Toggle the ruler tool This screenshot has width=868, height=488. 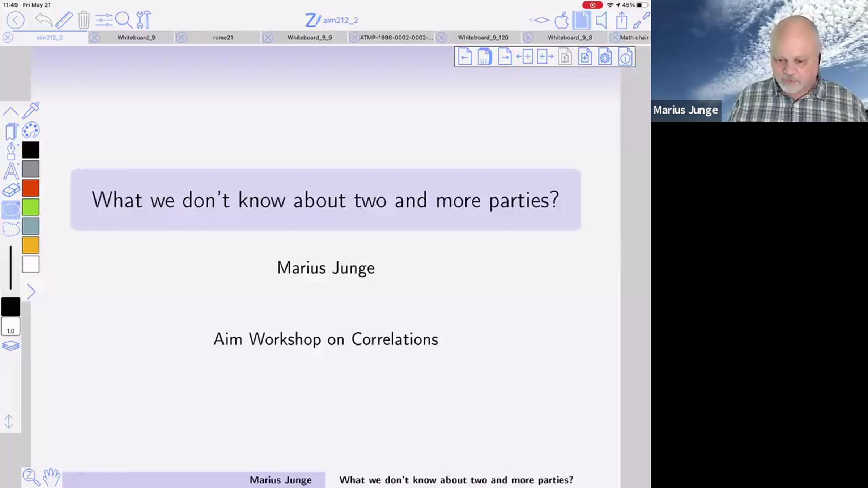point(64,20)
